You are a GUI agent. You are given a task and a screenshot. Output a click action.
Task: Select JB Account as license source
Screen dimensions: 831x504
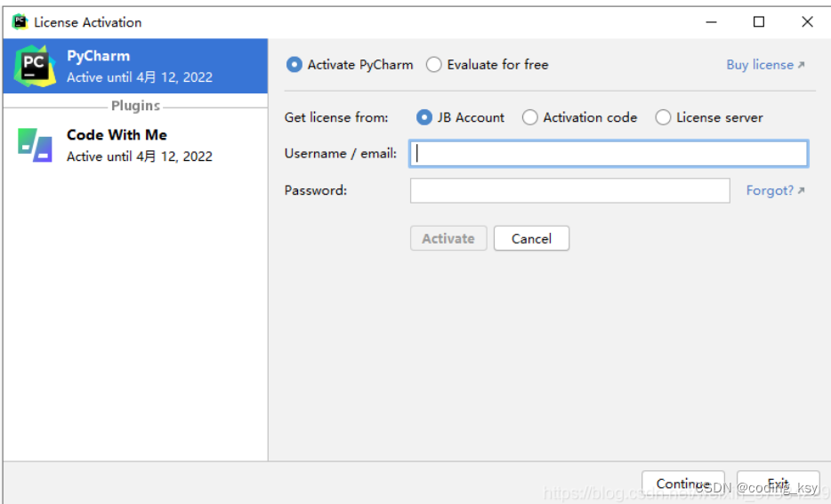[460, 117]
